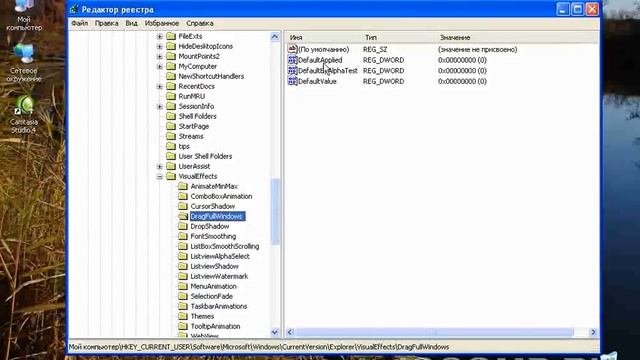640x360 pixels.
Task: Select the TooltipAnimation key
Action: pyautogui.click(x=215, y=326)
